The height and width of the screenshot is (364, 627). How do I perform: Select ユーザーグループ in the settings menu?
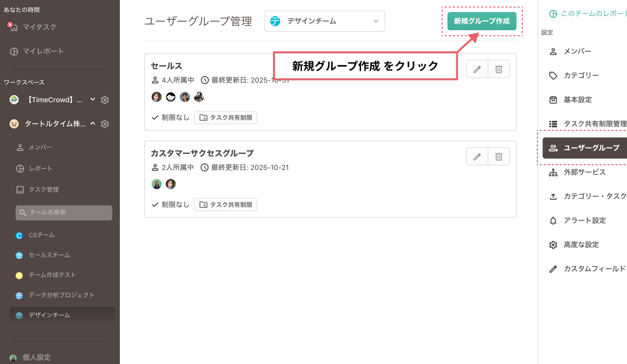coord(584,148)
